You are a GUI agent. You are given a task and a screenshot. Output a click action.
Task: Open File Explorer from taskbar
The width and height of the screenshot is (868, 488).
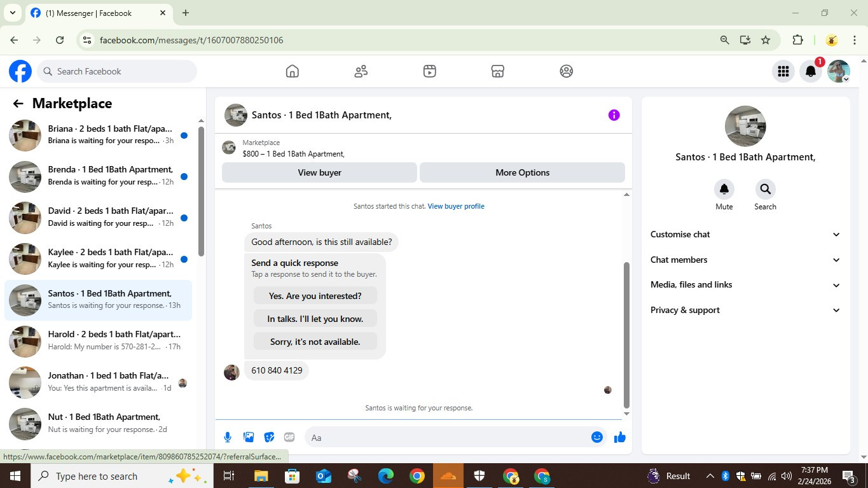[261, 476]
